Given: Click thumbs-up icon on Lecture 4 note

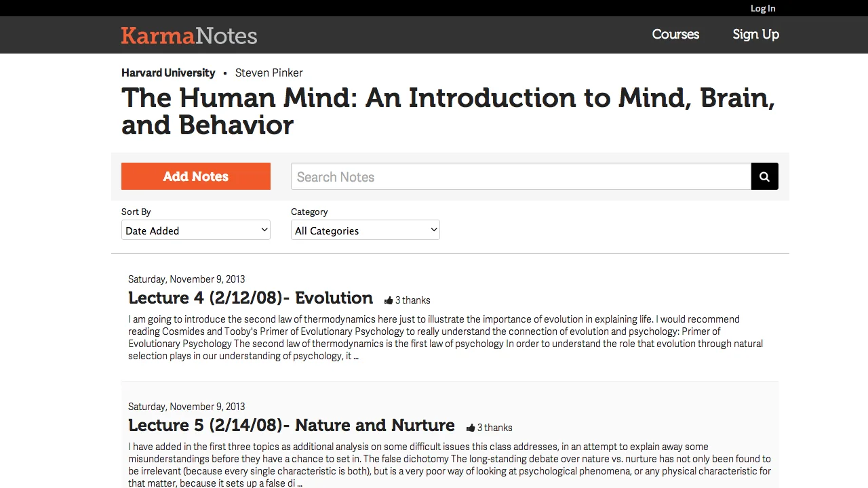Looking at the screenshot, I should [x=389, y=300].
